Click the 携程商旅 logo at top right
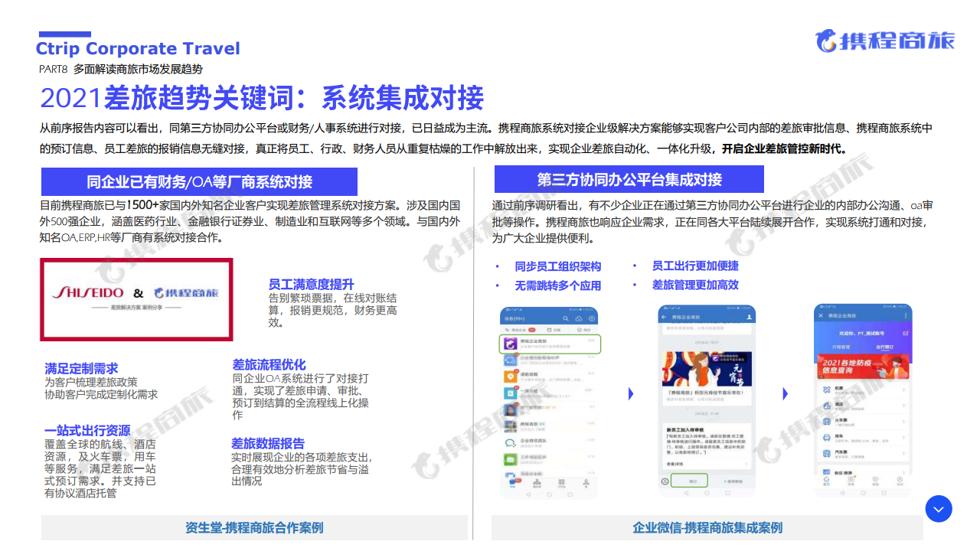Image resolution: width=980 pixels, height=551 pixels. [885, 40]
